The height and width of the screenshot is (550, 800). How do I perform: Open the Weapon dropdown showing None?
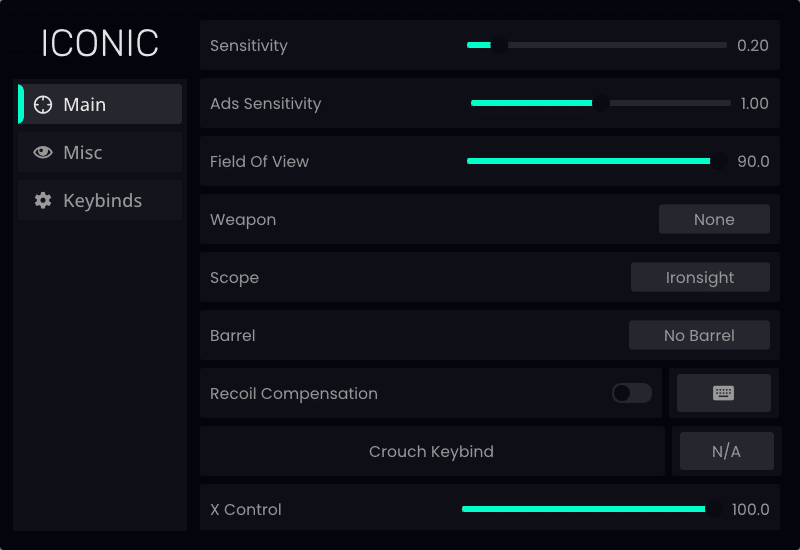[714, 219]
